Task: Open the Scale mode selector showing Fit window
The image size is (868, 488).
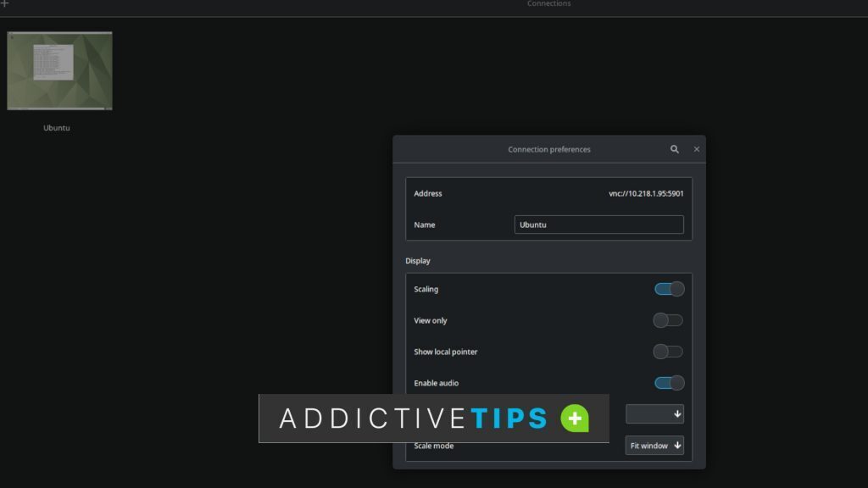Action: (x=654, y=445)
